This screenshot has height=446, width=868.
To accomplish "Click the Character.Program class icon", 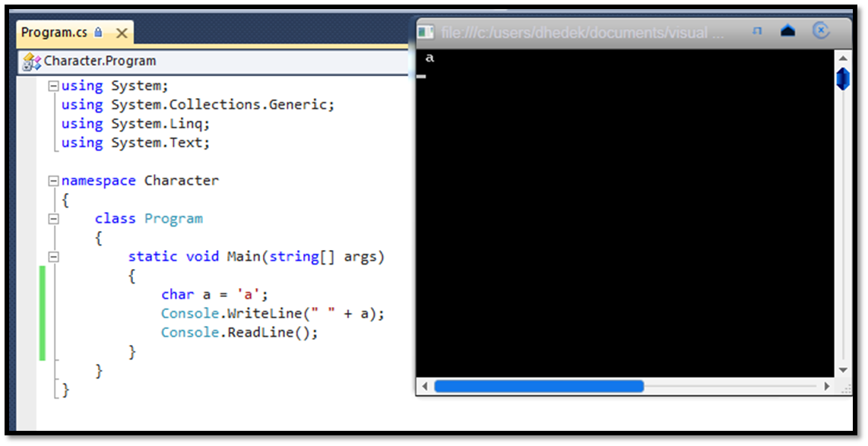I will pos(32,62).
